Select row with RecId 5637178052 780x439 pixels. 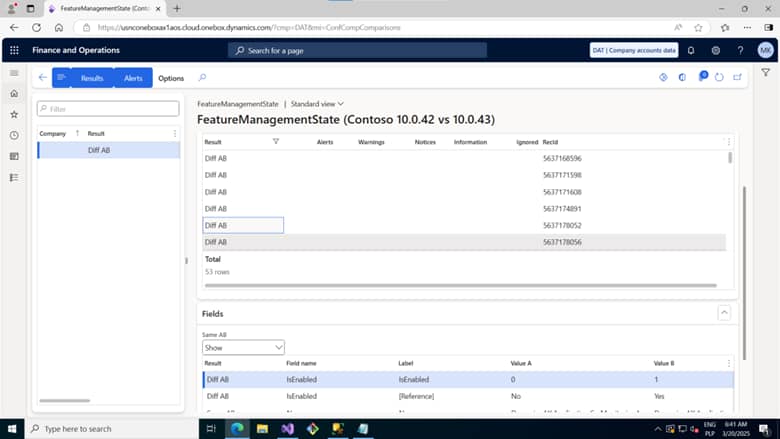pos(464,225)
